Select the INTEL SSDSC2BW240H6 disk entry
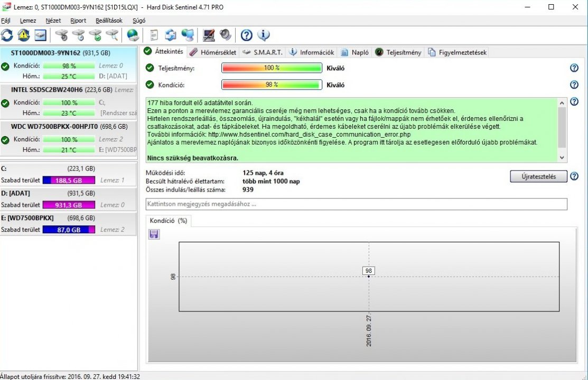 point(69,101)
